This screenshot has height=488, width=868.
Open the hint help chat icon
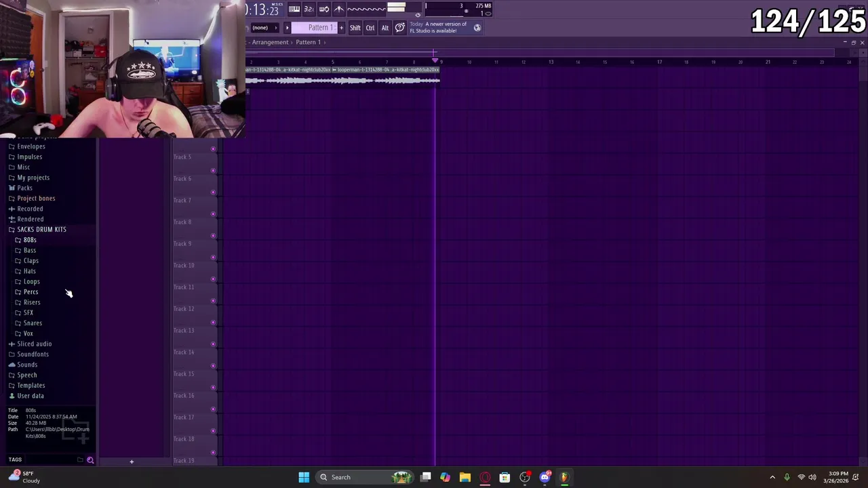click(x=400, y=28)
